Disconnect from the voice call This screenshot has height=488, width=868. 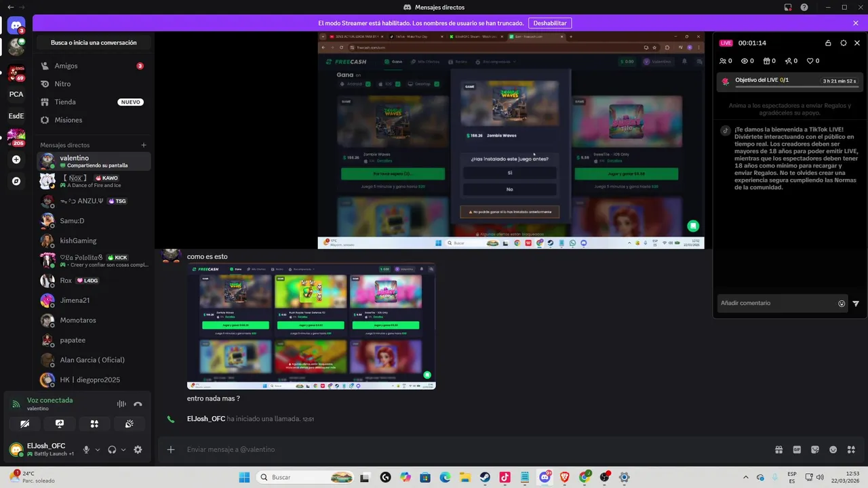click(x=138, y=404)
